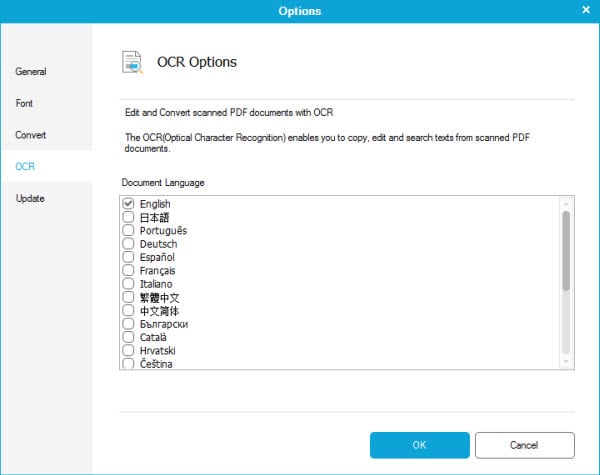Click the OCR Options document icon

click(x=133, y=62)
